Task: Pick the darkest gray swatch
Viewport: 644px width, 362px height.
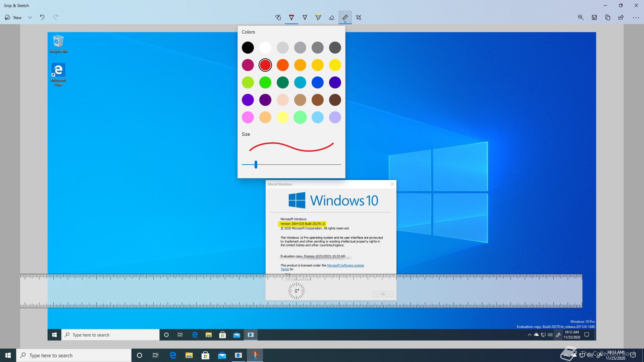Action: click(335, 48)
